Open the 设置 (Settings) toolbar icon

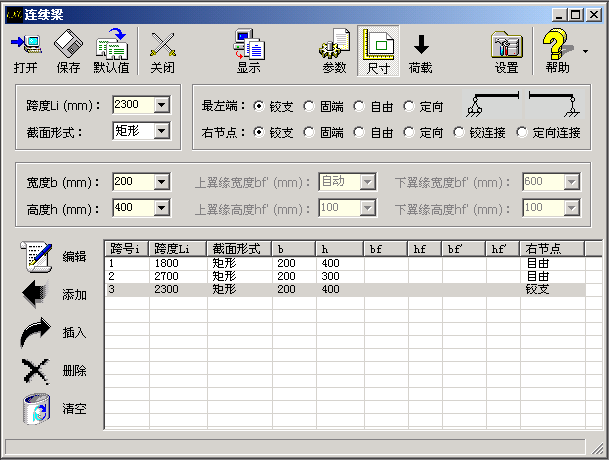[507, 46]
